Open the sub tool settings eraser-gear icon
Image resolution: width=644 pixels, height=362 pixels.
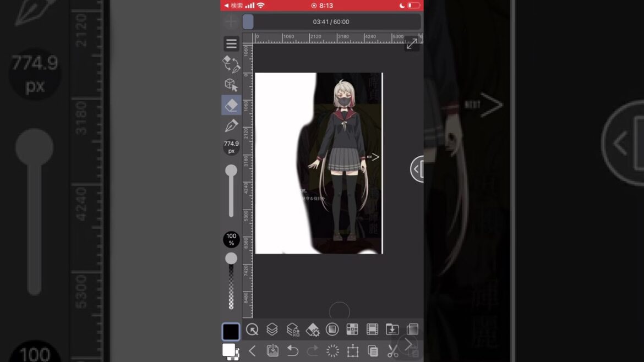tap(312, 330)
